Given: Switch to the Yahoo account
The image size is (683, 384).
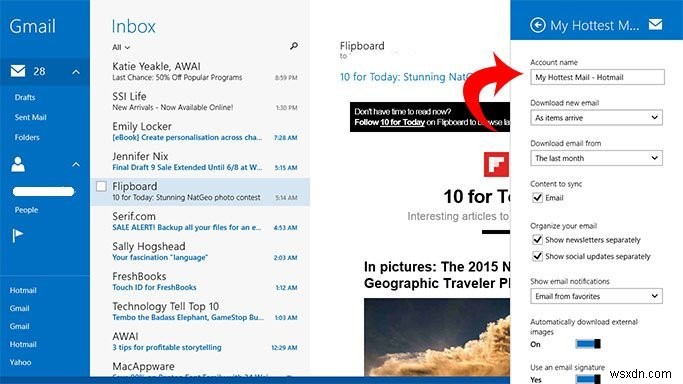Looking at the screenshot, I should click(x=20, y=362).
